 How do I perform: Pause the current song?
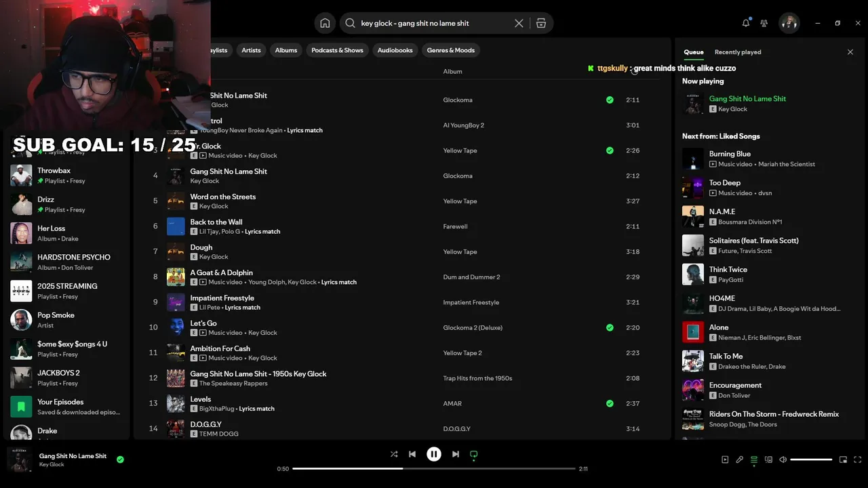[434, 454]
